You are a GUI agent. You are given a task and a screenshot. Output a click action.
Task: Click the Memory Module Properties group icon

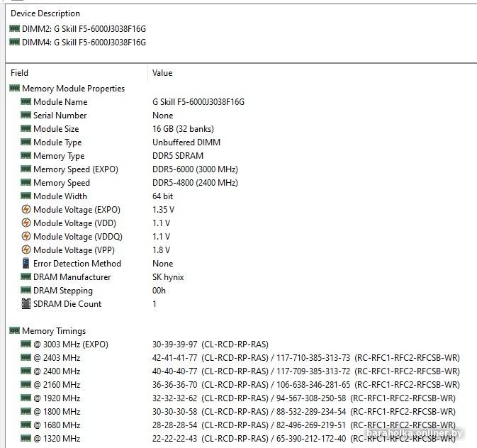15,89
